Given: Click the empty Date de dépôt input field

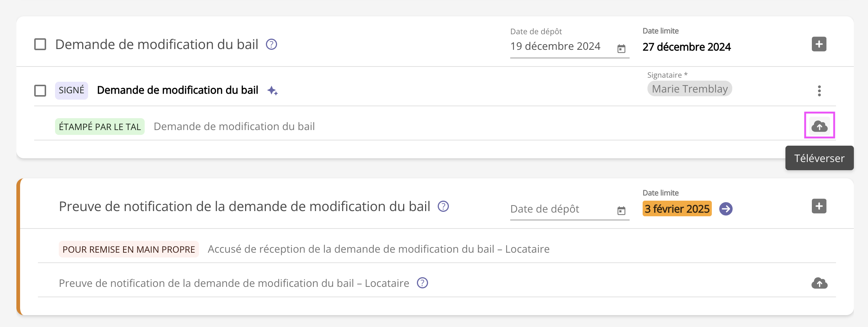Looking at the screenshot, I should [558, 209].
